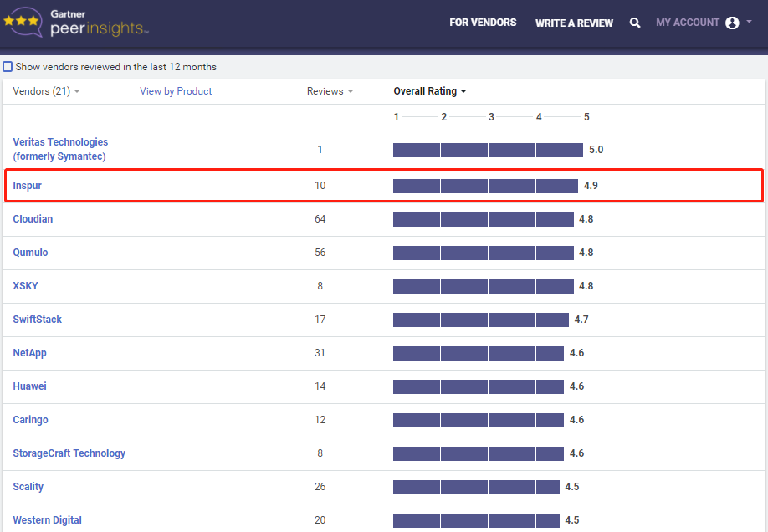
Task: Click the Veritas 5.0 rating bar
Action: (x=488, y=150)
